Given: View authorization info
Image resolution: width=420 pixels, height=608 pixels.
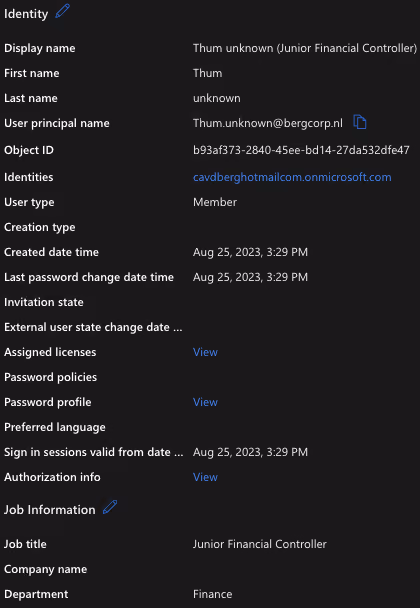Looking at the screenshot, I should 205,477.
